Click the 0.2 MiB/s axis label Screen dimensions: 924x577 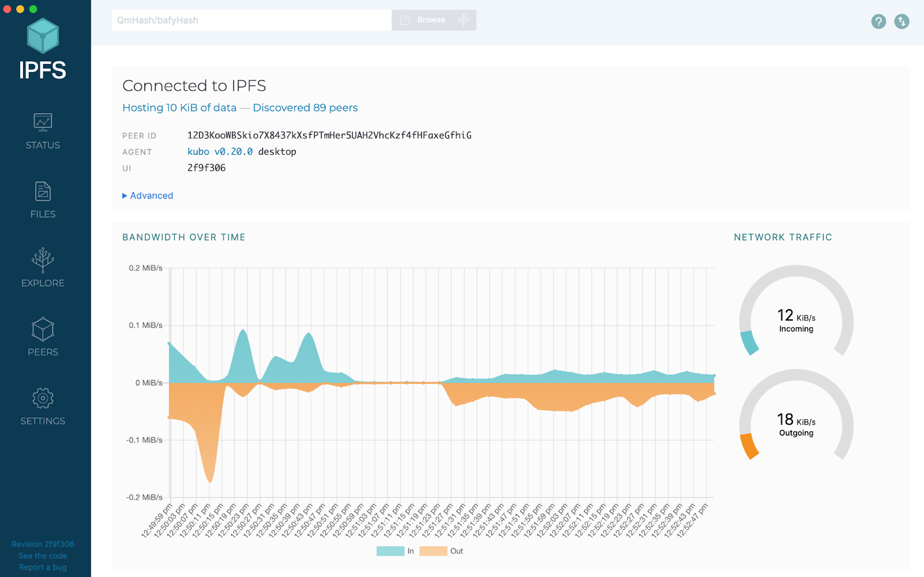146,268
